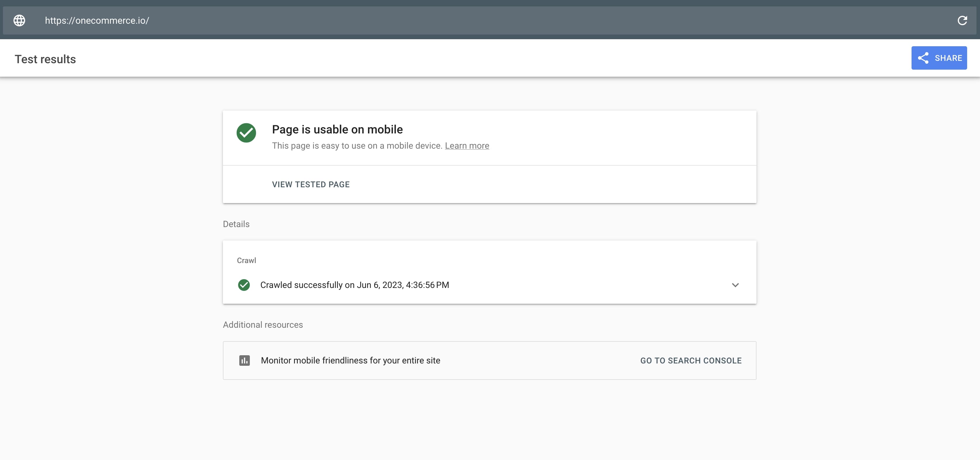This screenshot has width=980, height=460.
Task: Reload the test with the refresh icon
Action: (x=962, y=20)
